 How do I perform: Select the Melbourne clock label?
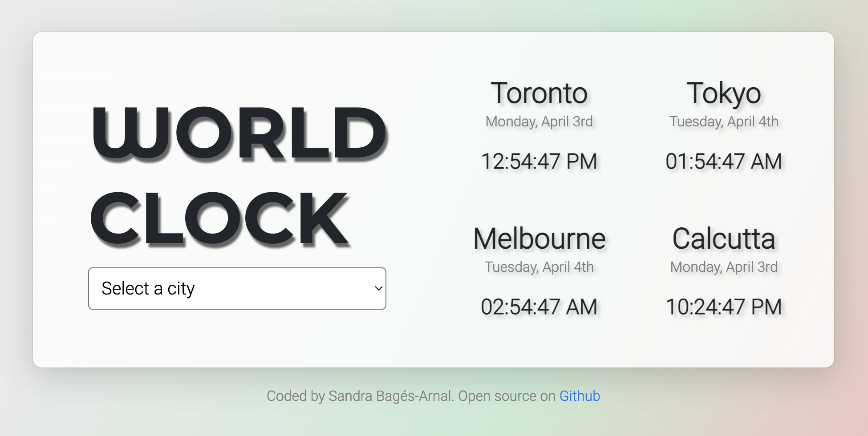pos(539,239)
